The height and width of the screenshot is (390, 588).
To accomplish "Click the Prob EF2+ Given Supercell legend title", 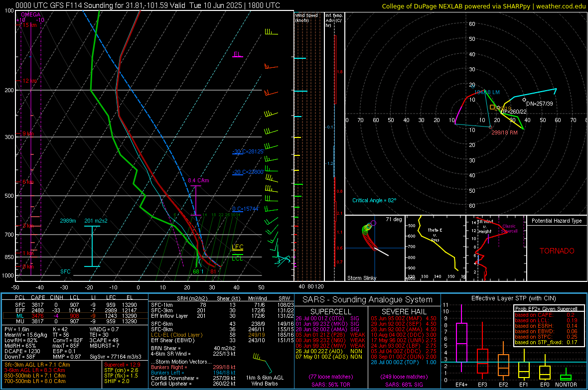I will [546, 309].
